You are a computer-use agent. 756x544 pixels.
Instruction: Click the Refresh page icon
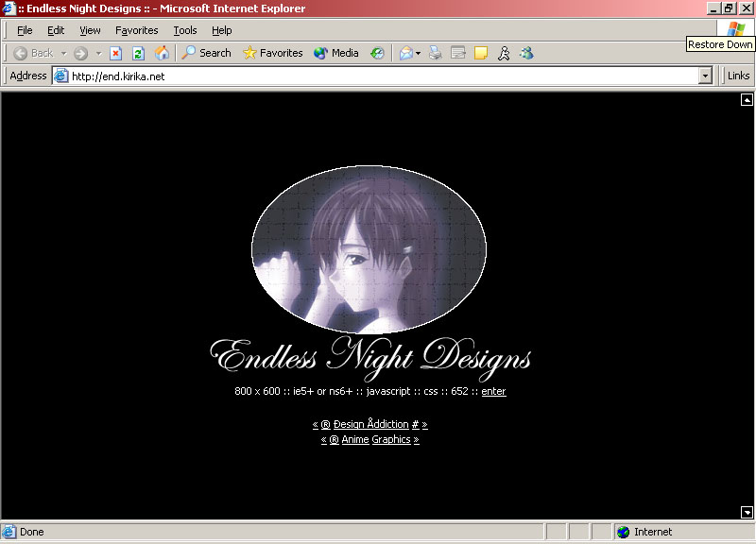tap(138, 54)
